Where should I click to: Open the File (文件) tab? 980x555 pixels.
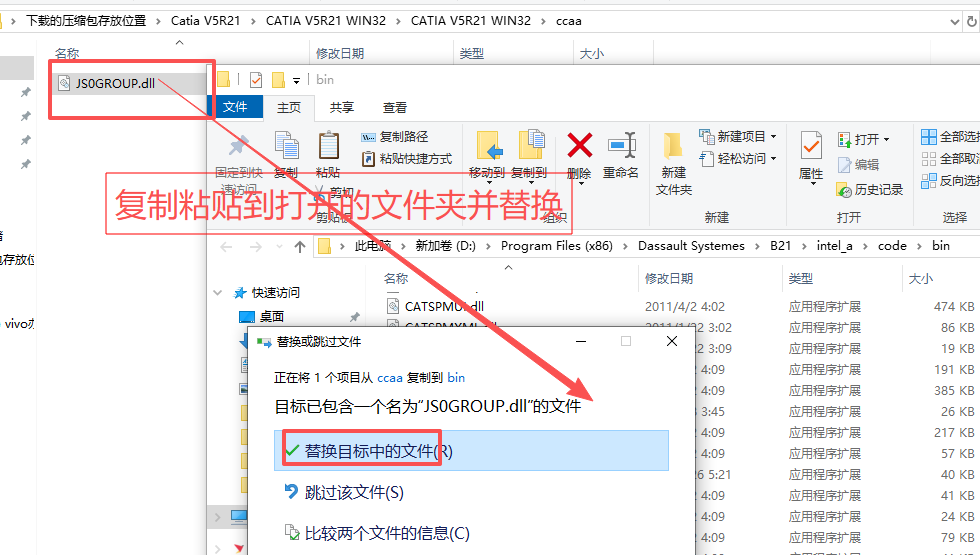coord(235,107)
